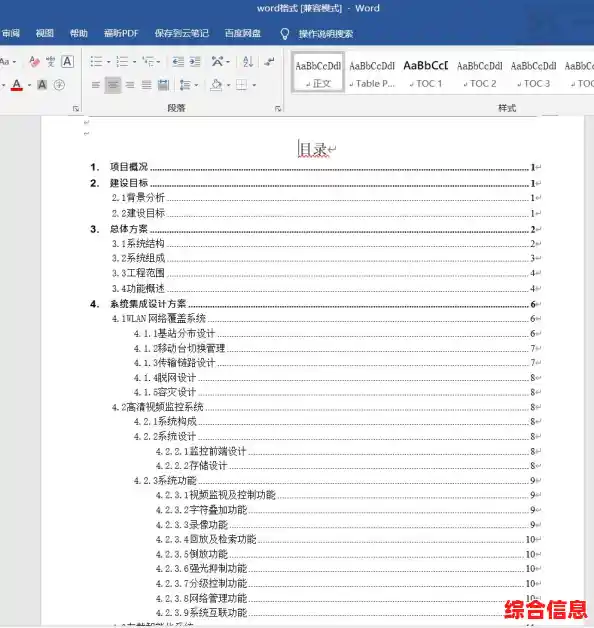Open the Bullets dropdown arrow
594x628 pixels.
pyautogui.click(x=109, y=62)
